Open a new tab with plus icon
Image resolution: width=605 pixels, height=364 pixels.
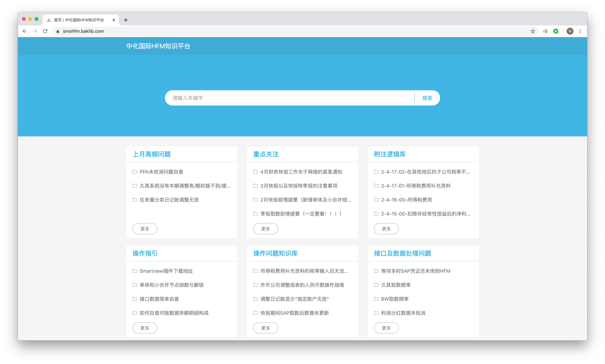click(126, 20)
